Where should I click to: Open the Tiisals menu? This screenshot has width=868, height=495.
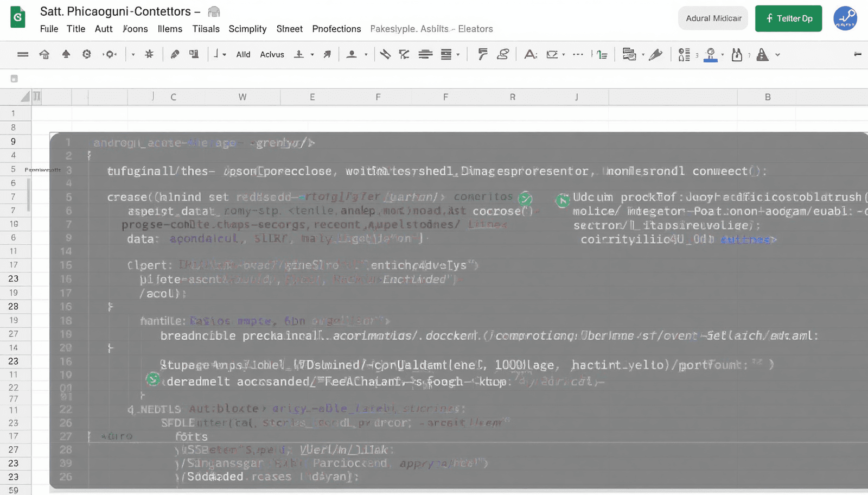point(206,29)
